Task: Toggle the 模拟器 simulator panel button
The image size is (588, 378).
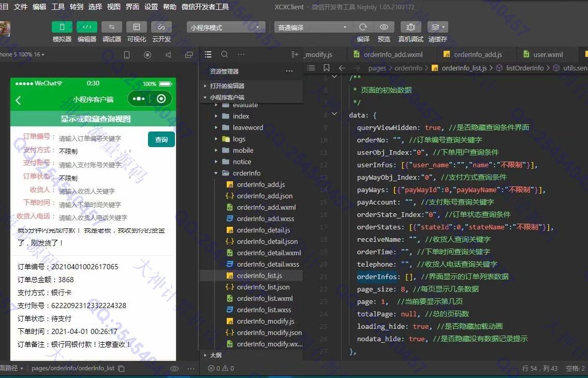Action: [x=62, y=27]
